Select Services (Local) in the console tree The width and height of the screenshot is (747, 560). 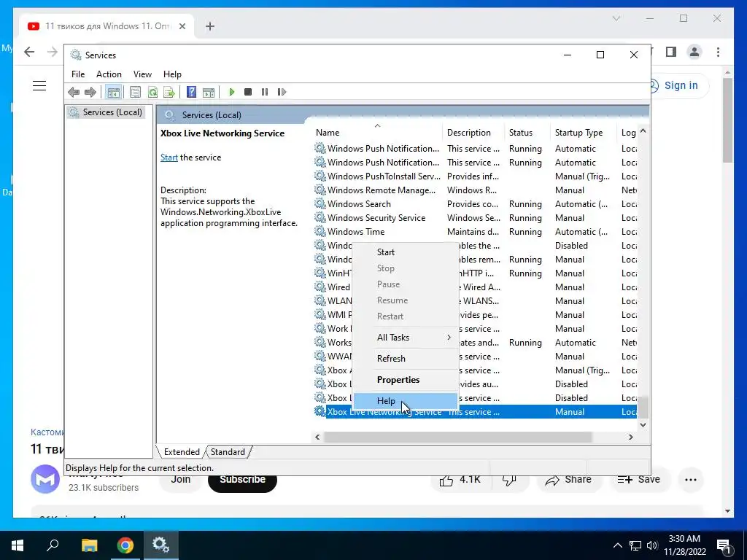106,112
